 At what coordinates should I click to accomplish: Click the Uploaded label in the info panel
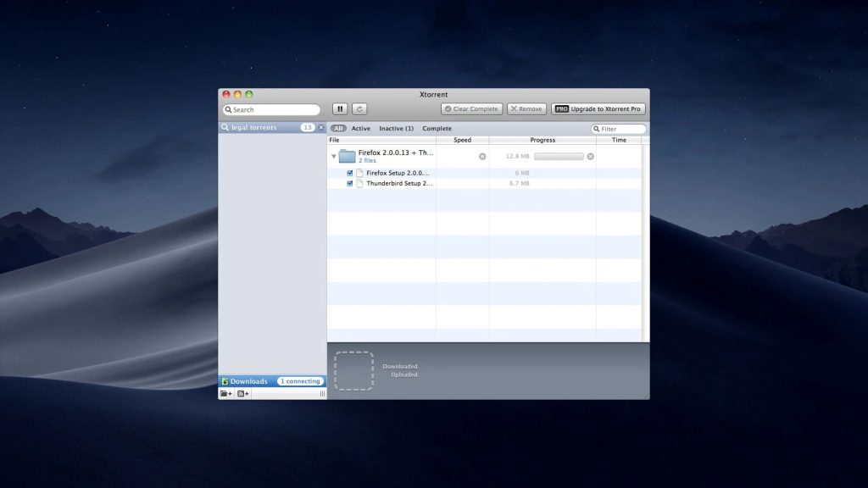point(404,374)
